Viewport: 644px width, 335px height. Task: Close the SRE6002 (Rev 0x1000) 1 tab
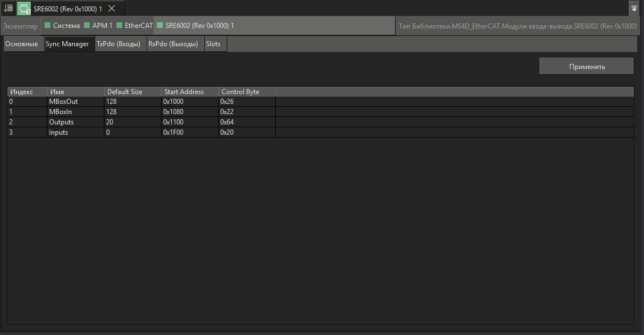tap(112, 9)
